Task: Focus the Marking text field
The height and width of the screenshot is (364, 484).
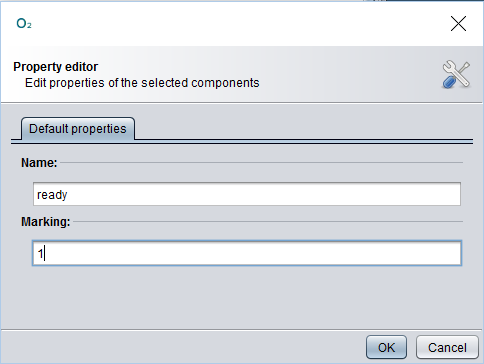Action: click(x=247, y=253)
